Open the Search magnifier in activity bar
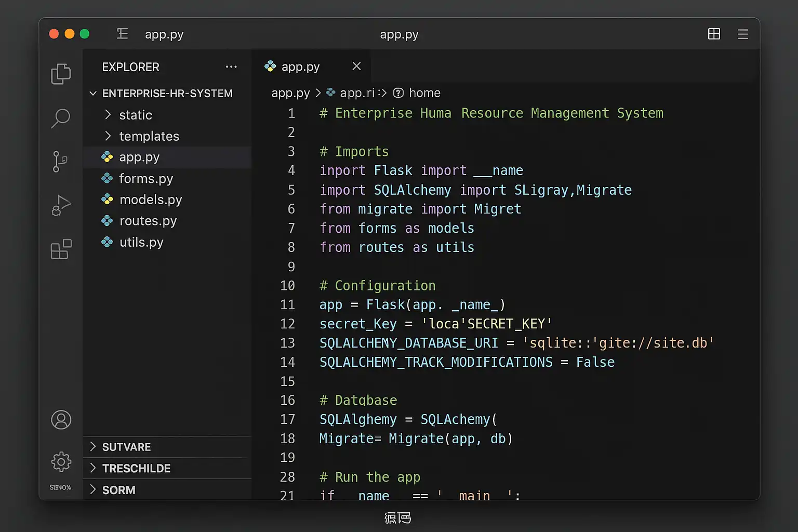 point(61,118)
